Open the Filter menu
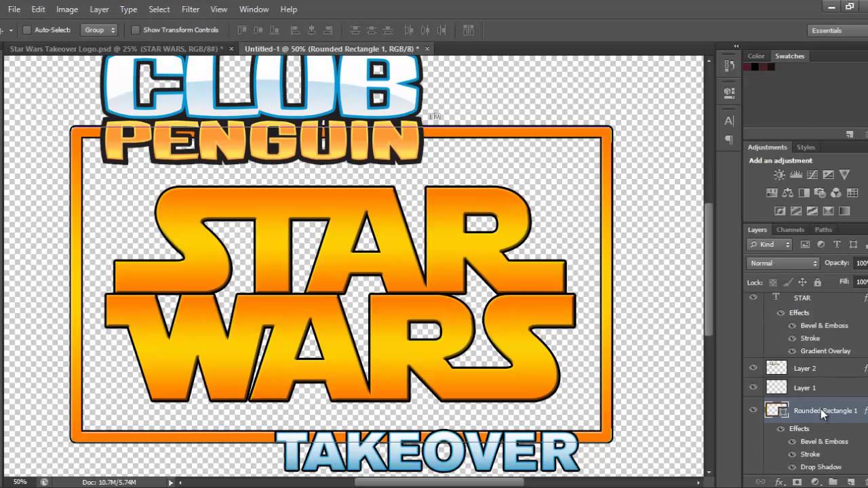 (191, 9)
